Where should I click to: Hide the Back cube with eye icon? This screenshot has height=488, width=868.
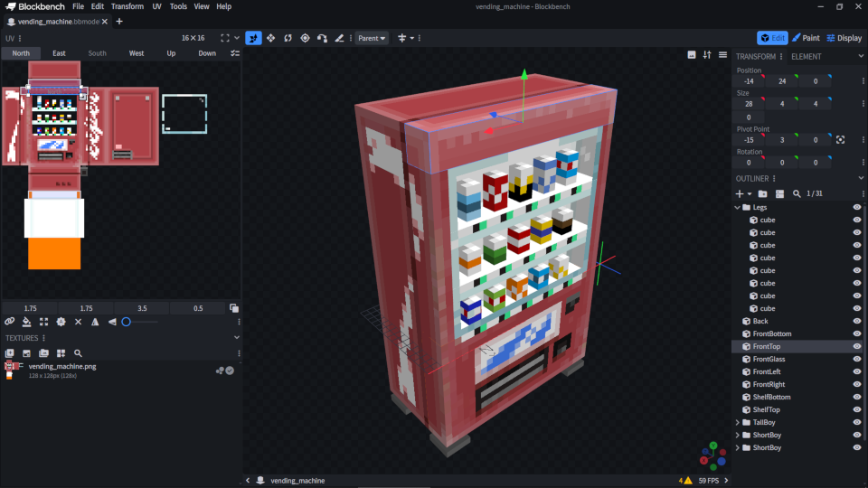click(x=857, y=321)
